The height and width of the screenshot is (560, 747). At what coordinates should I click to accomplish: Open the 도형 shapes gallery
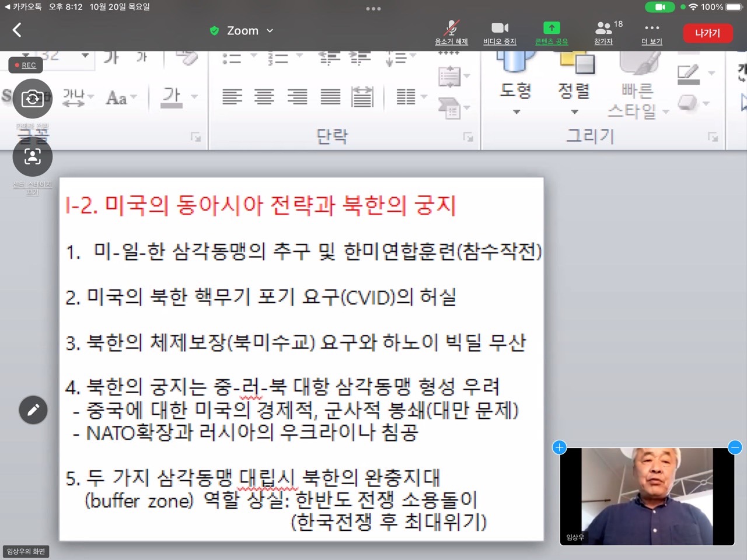coord(516,85)
